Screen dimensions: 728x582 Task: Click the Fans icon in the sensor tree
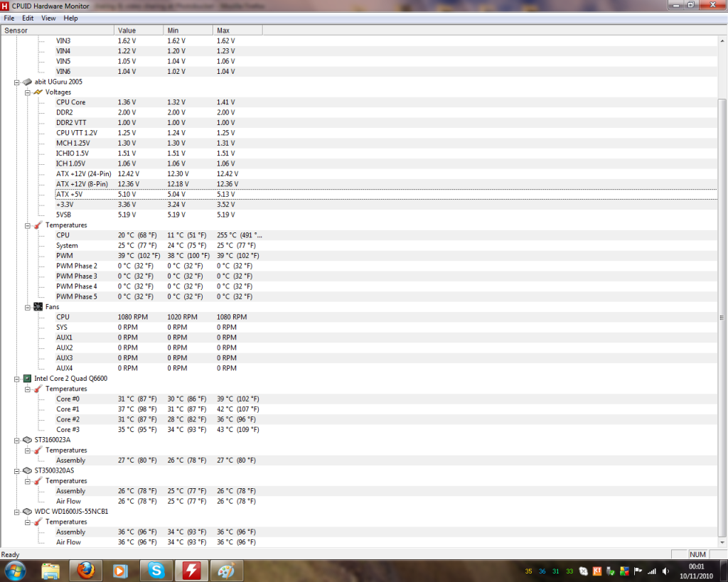38,307
